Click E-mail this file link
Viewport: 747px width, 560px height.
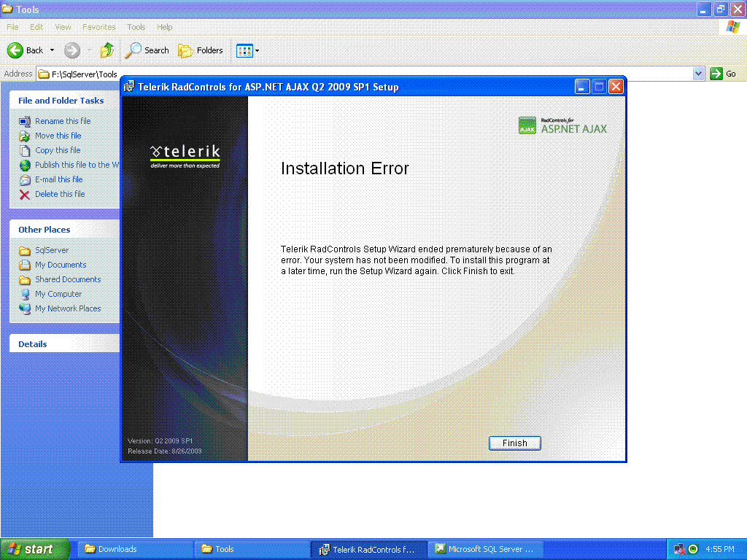pos(58,179)
